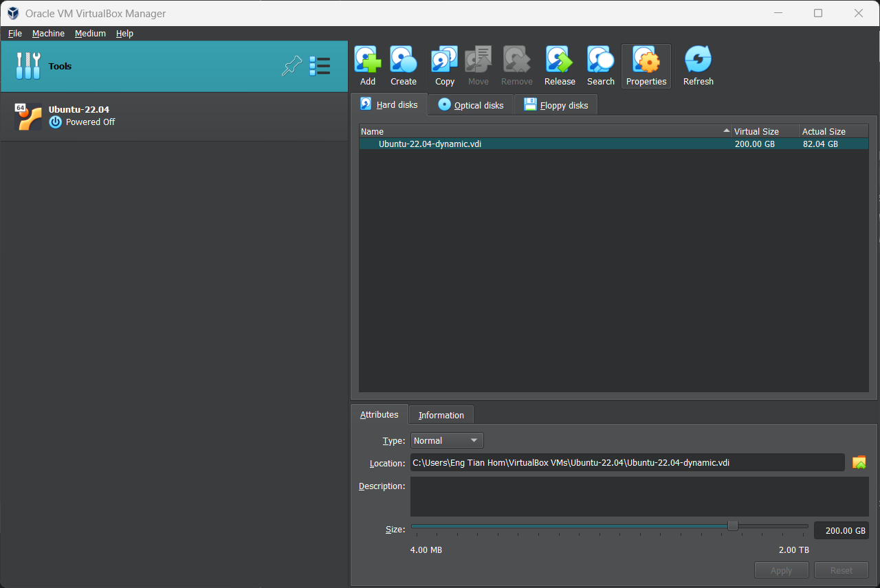Expand the Type dropdown set to Normal
The image size is (880, 588).
click(447, 440)
